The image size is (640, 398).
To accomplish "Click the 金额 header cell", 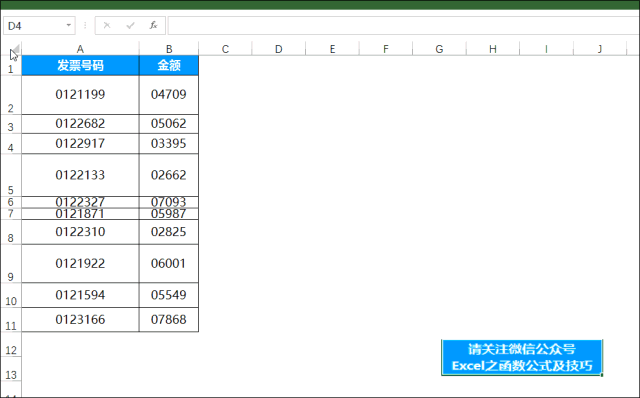I will coord(169,65).
